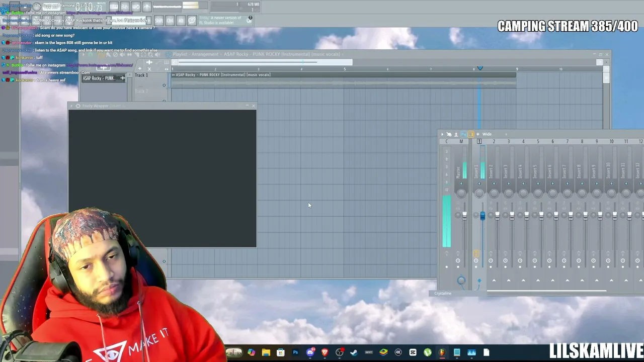Toggle the orange panel icon in mixer toolbar
Screen dimensions: 644x362
coord(470,134)
